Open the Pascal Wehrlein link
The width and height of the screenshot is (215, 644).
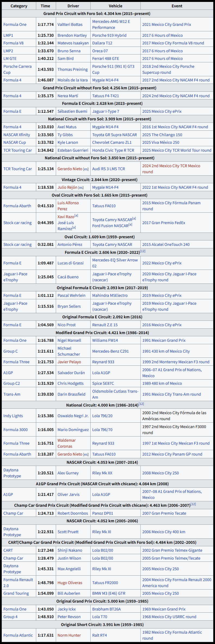[x=71, y=295]
